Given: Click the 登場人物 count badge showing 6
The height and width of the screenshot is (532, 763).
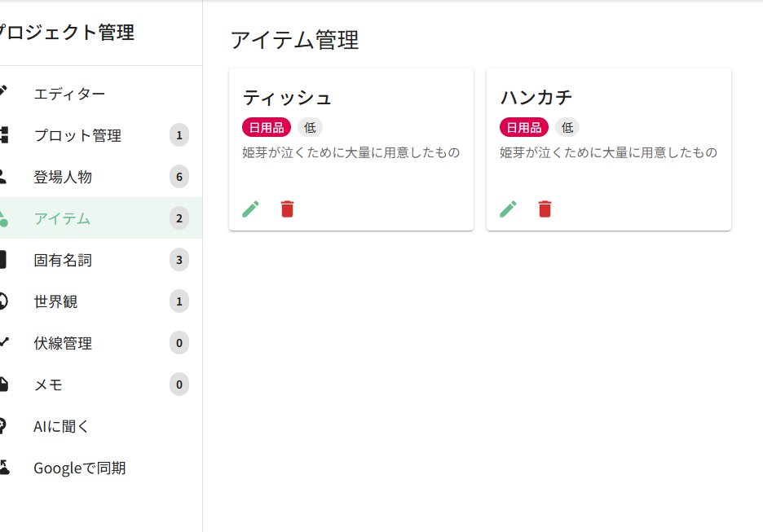Looking at the screenshot, I should pyautogui.click(x=179, y=177).
